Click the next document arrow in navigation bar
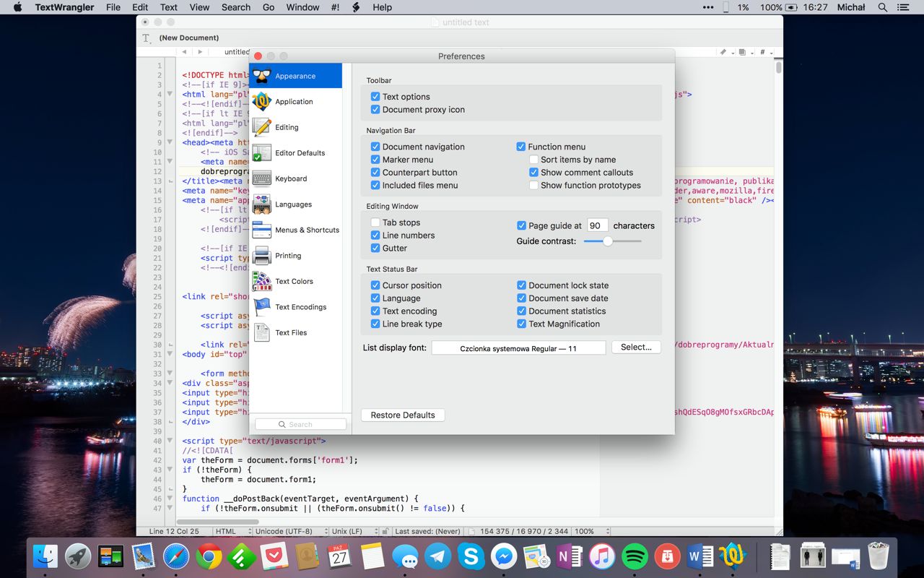 [200, 52]
